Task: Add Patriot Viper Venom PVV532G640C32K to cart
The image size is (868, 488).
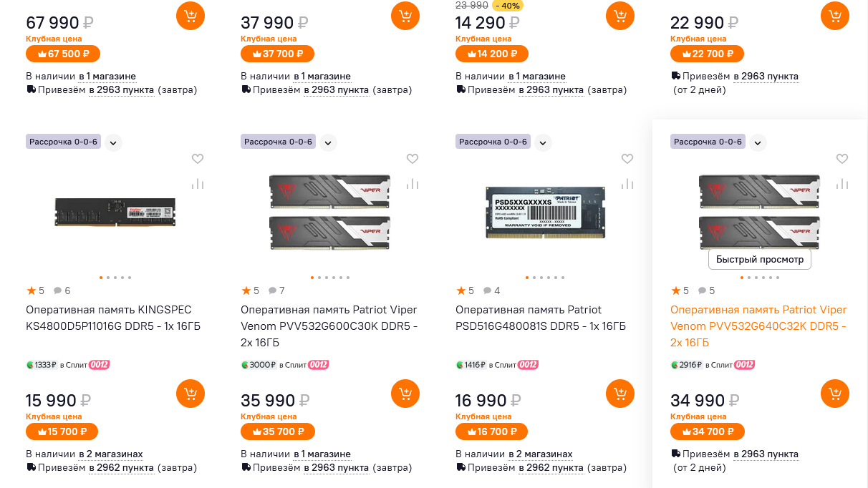Action: pos(835,394)
